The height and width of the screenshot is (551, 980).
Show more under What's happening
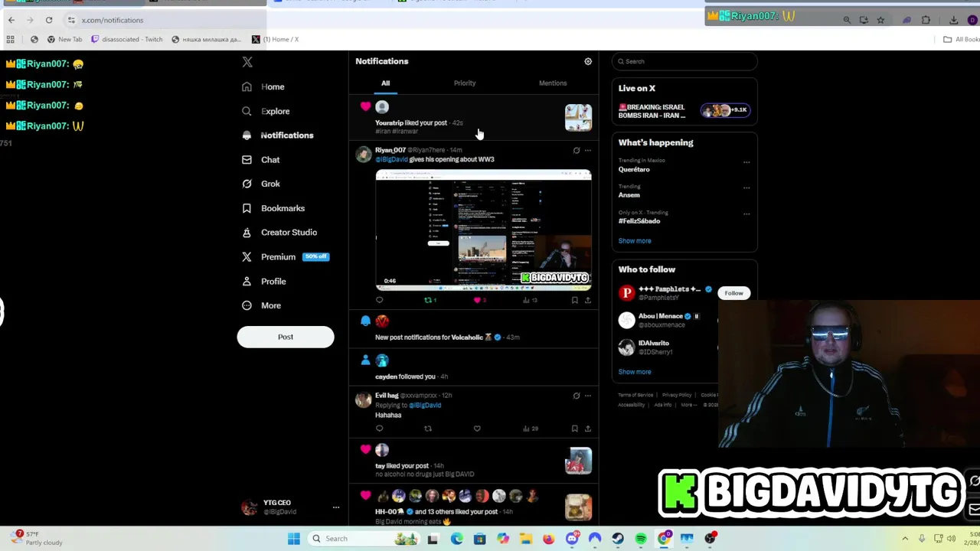tap(635, 241)
